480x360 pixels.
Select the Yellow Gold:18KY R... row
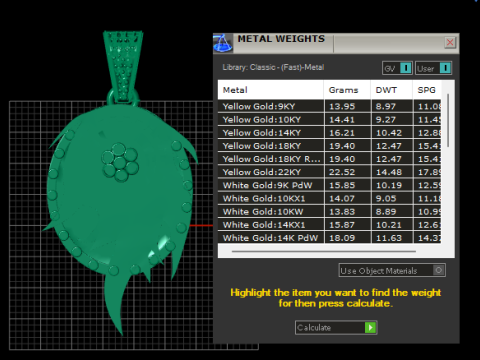tap(329, 159)
